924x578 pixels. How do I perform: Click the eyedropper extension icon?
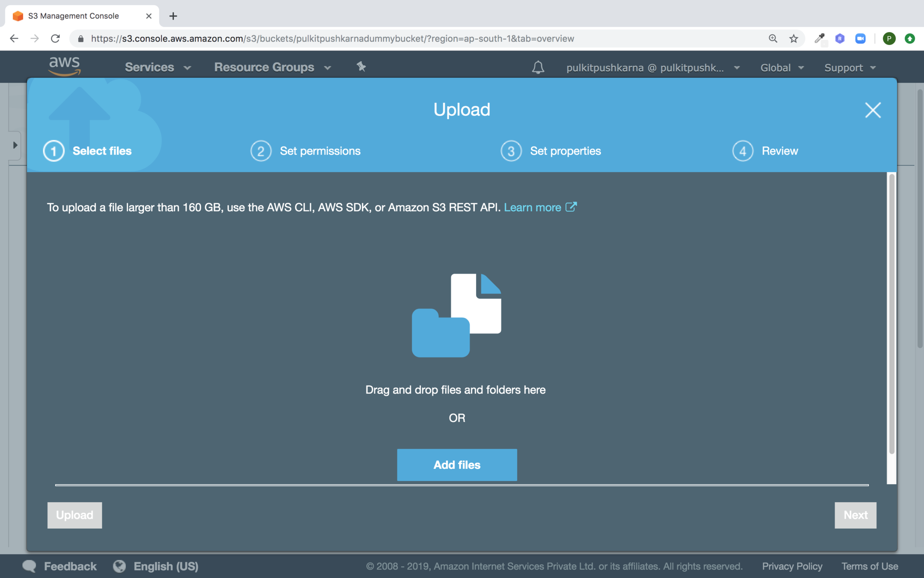click(x=819, y=39)
